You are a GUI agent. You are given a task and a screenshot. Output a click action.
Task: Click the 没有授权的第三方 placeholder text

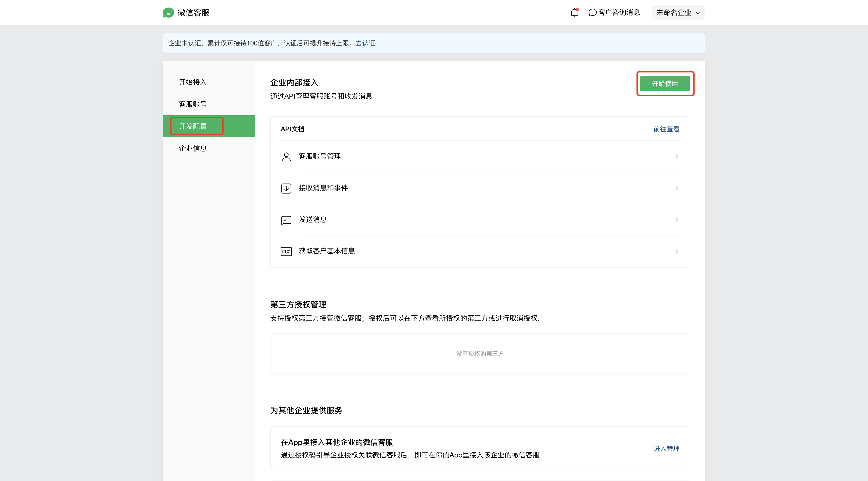coord(480,354)
